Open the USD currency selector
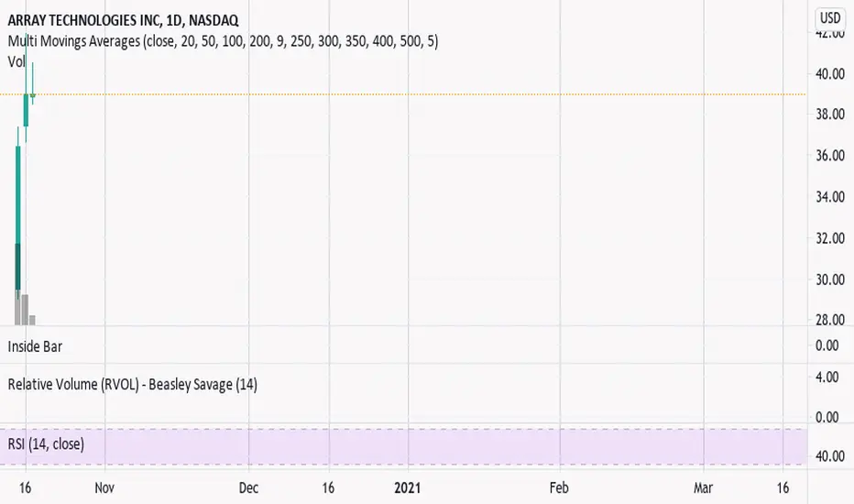The height and width of the screenshot is (504, 854). point(830,18)
